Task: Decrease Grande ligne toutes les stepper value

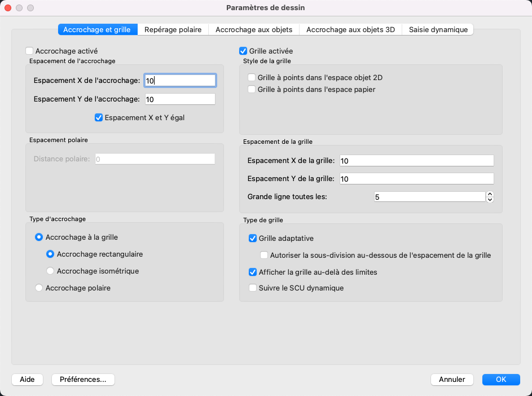Action: click(x=490, y=199)
